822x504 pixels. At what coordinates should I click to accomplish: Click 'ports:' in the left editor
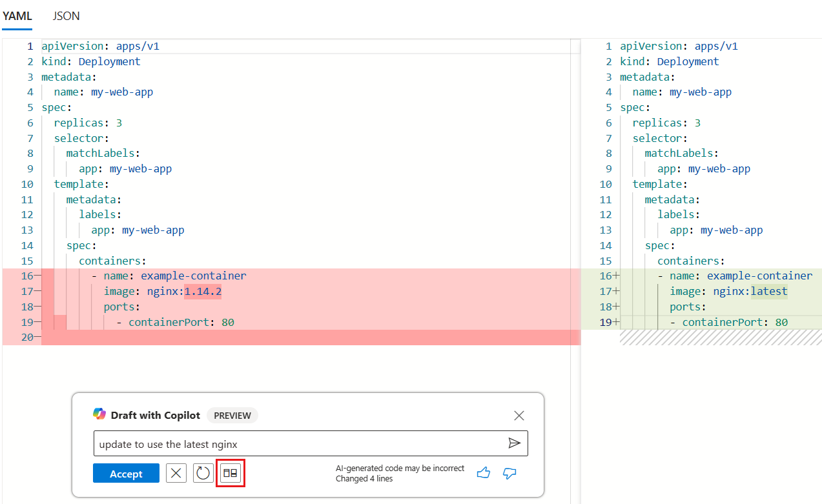click(122, 307)
